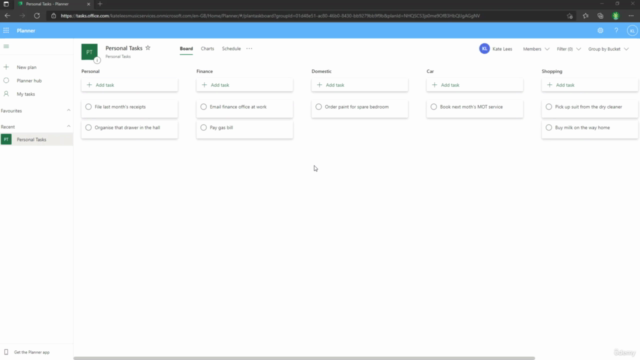This screenshot has width=640, height=360.
Task: Mark 'Pick up suit from dry cleaner' complete
Action: click(x=549, y=107)
